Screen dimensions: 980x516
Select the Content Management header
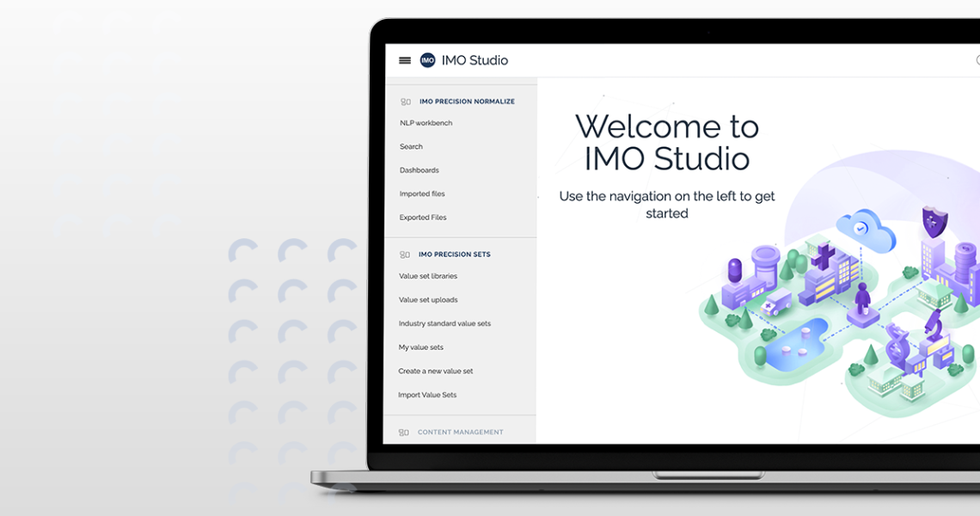click(460, 433)
